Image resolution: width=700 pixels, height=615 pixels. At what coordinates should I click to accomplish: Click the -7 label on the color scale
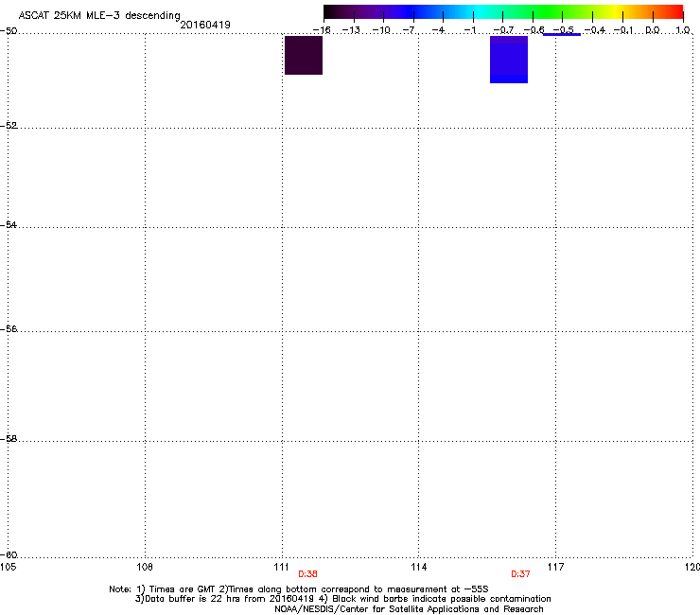click(x=410, y=30)
